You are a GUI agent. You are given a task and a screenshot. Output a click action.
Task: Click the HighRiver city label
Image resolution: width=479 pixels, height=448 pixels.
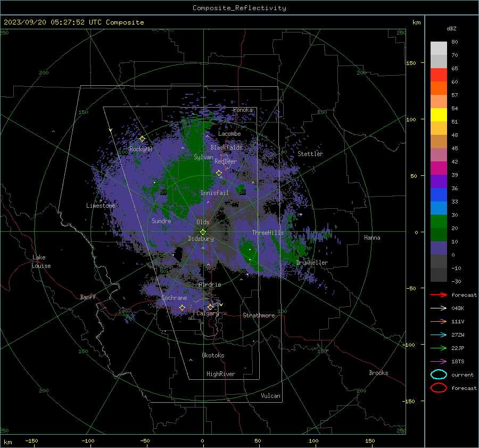pyautogui.click(x=221, y=374)
